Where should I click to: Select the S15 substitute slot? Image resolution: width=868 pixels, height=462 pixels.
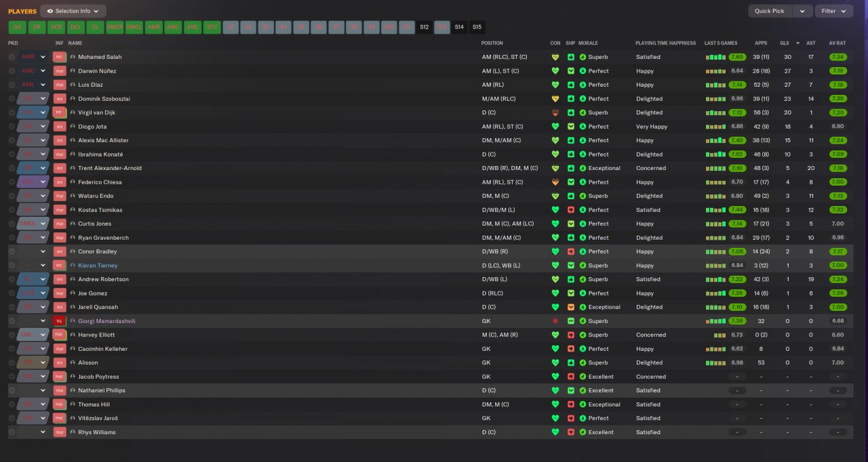[477, 27]
